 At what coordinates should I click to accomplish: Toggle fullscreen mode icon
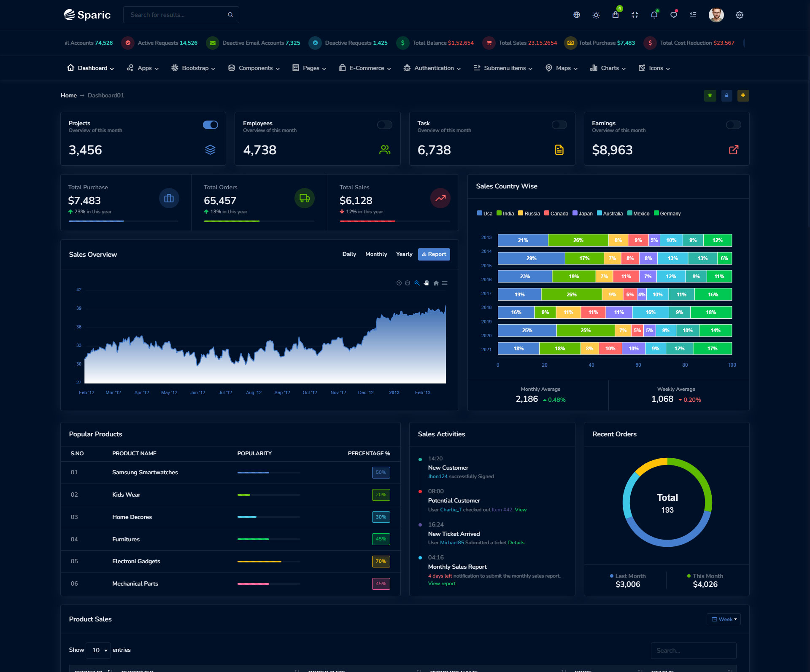coord(635,15)
